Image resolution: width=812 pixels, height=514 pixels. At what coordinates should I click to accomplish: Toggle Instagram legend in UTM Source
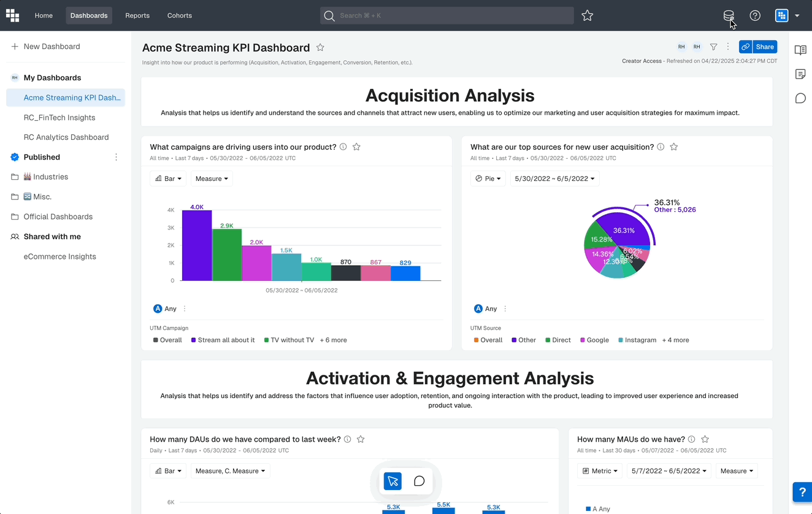pyautogui.click(x=637, y=340)
